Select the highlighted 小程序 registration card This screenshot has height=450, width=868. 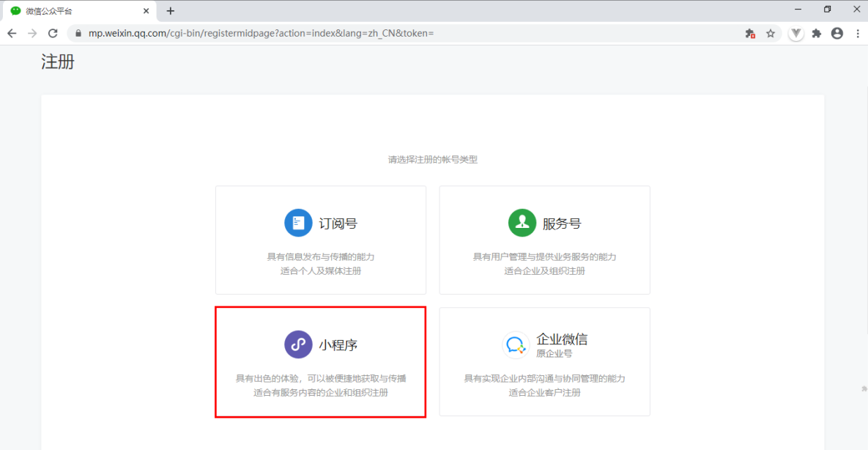(x=320, y=361)
